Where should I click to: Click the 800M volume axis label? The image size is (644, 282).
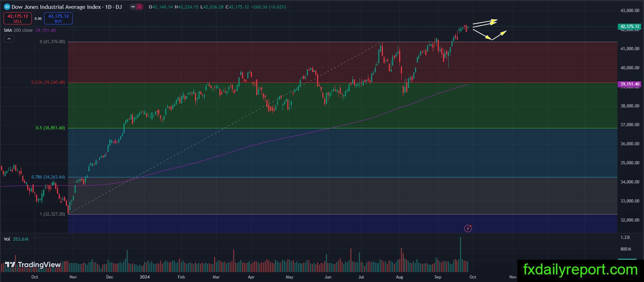click(626, 249)
